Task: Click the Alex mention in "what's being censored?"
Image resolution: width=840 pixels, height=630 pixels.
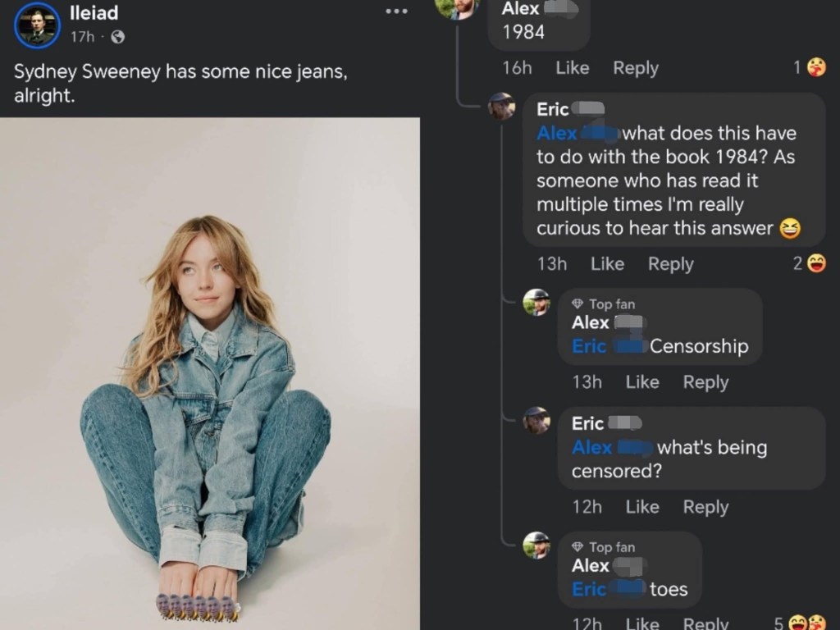Action: pyautogui.click(x=592, y=448)
